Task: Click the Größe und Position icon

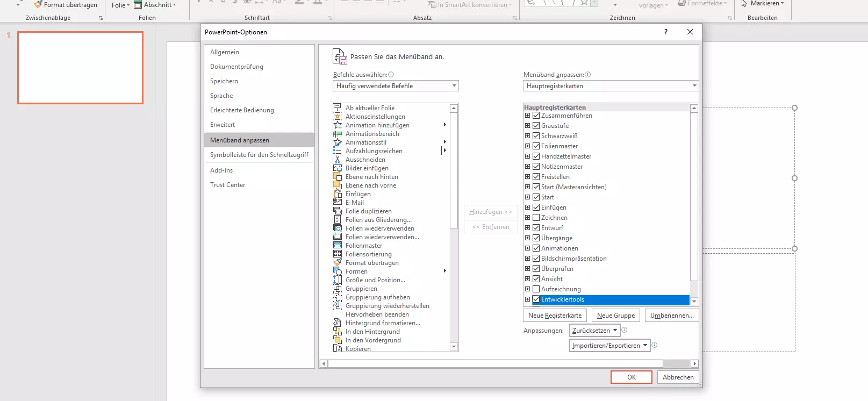Action: pos(338,280)
